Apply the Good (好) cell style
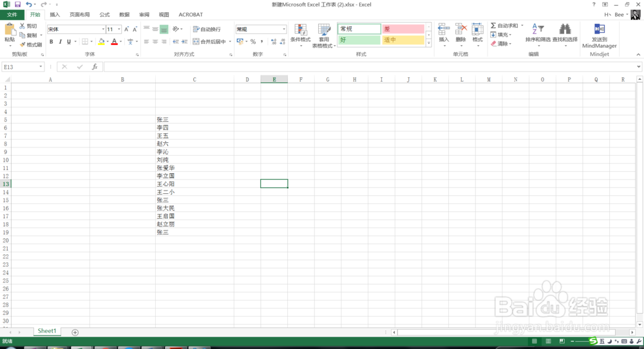Image resolution: width=644 pixels, height=349 pixels. [359, 40]
